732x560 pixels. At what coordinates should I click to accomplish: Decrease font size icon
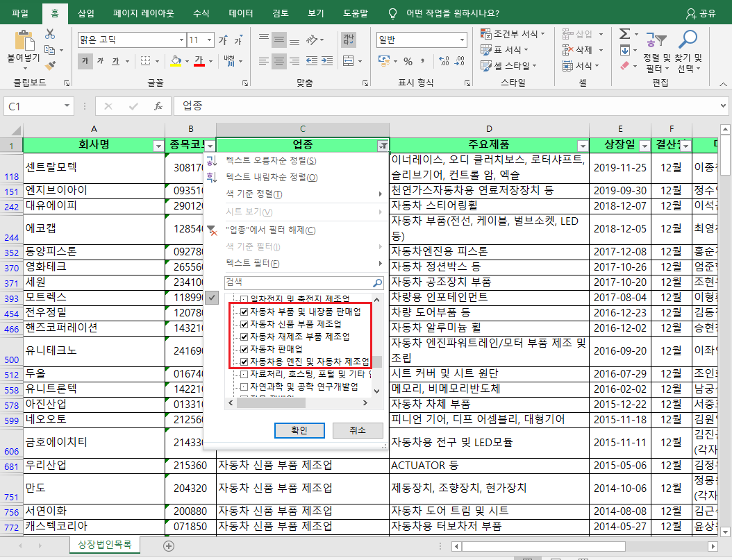pyautogui.click(x=238, y=40)
